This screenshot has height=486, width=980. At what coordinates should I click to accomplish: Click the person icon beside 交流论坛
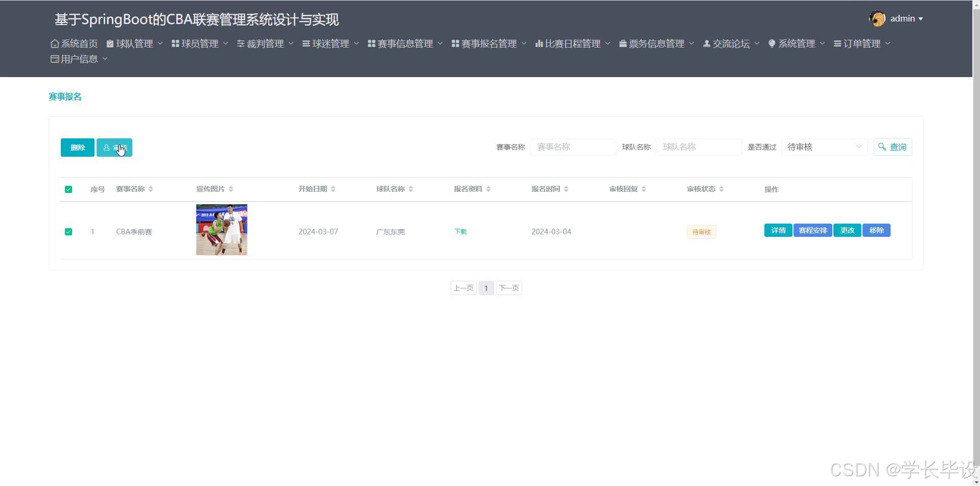coord(707,44)
